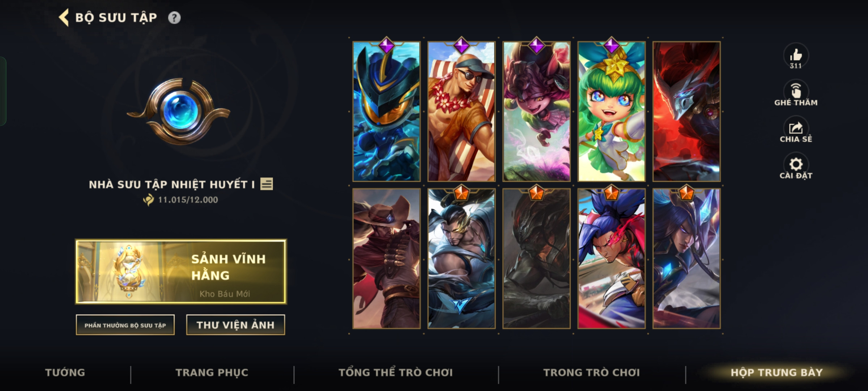Image resolution: width=868 pixels, height=391 pixels.
Task: Switch to the Trang Phục tab
Action: tap(212, 373)
